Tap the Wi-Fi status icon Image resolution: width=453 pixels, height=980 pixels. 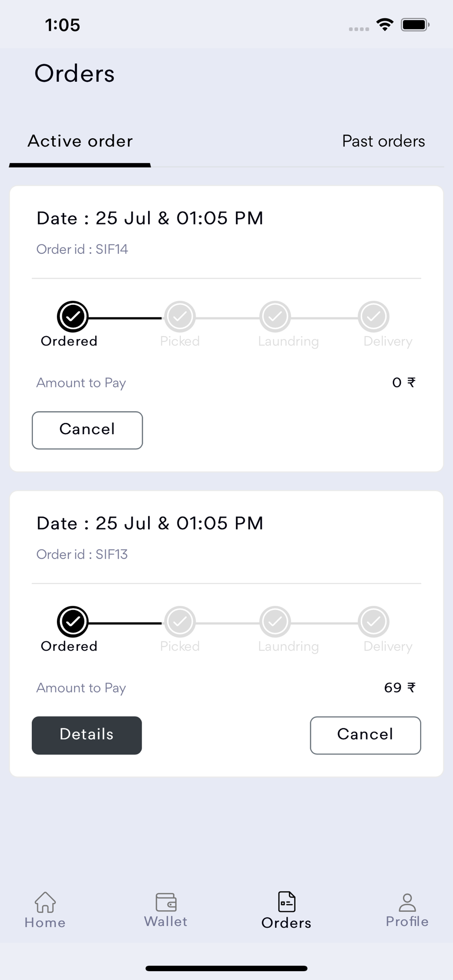pos(385,24)
